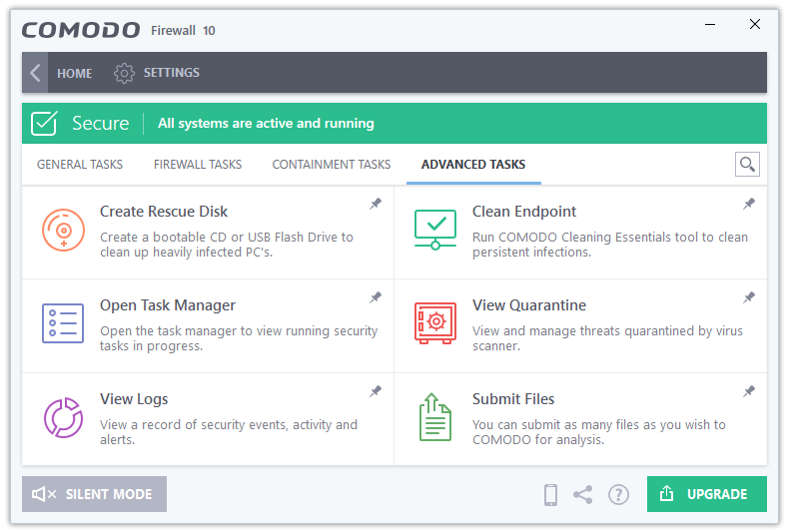Click description 'View a record of security events'
The image size is (788, 532).
click(229, 432)
